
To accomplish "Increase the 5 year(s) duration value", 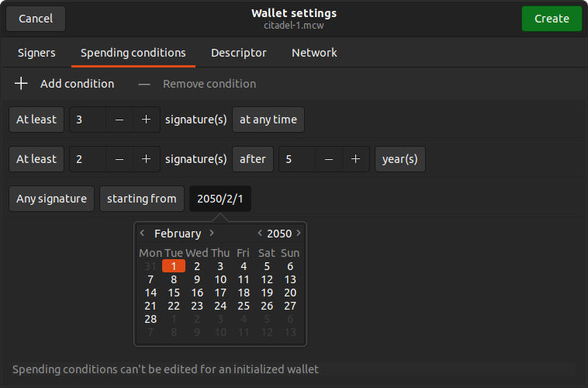I will (355, 159).
